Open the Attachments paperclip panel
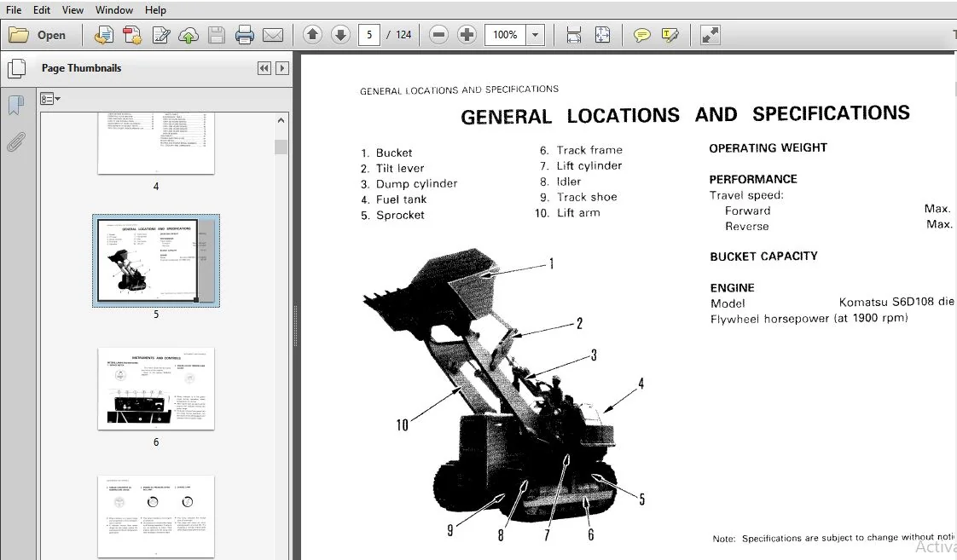The image size is (957, 560). [x=16, y=141]
